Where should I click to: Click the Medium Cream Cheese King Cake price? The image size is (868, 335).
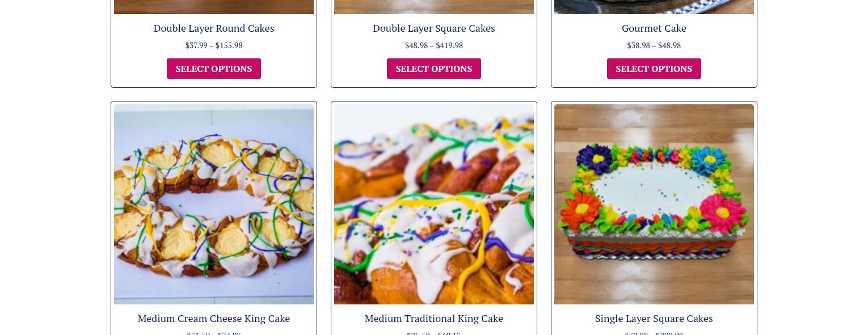coord(214,333)
